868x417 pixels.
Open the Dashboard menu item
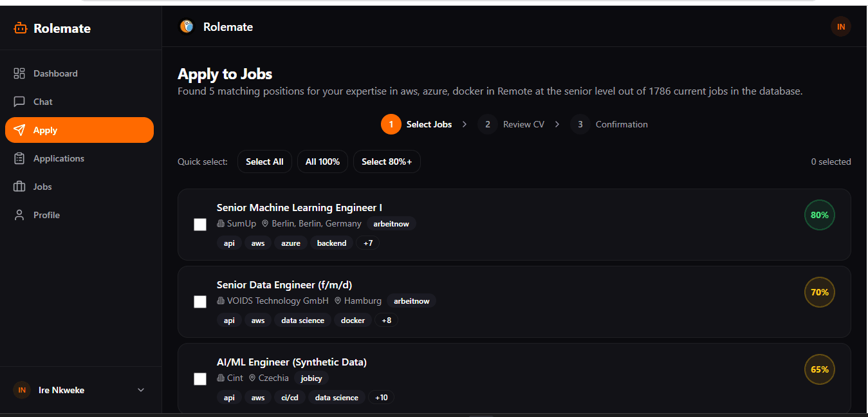point(79,73)
